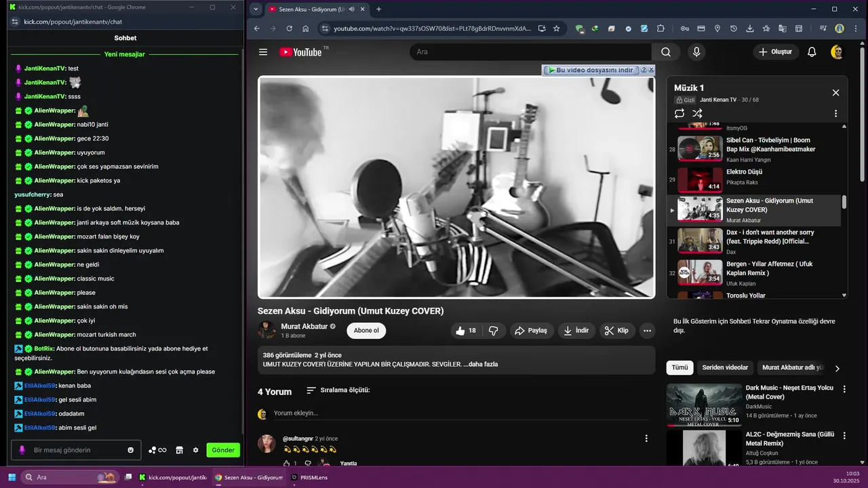This screenshot has height=488, width=868.
Task: Play Sibel Can Tövbeliyim from playlist
Action: pyautogui.click(x=754, y=149)
